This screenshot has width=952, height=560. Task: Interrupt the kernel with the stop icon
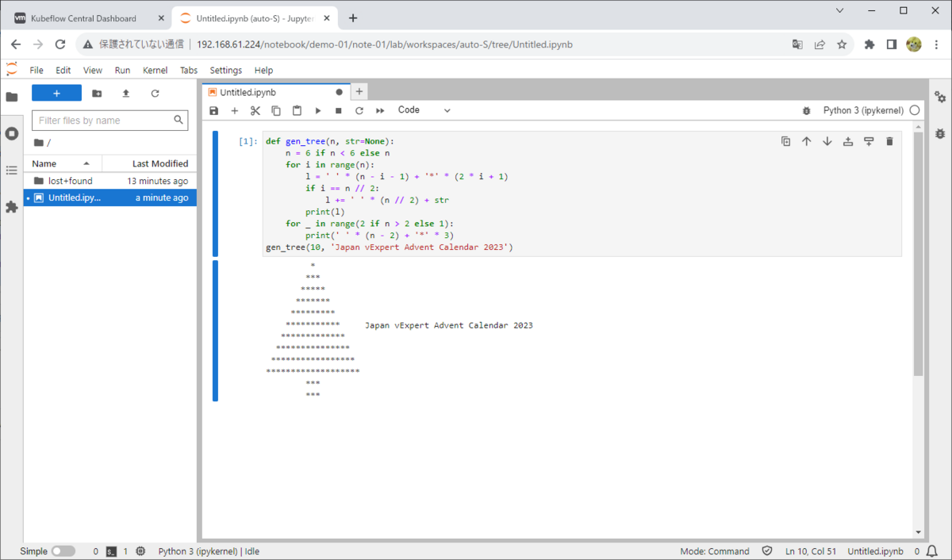tap(339, 111)
